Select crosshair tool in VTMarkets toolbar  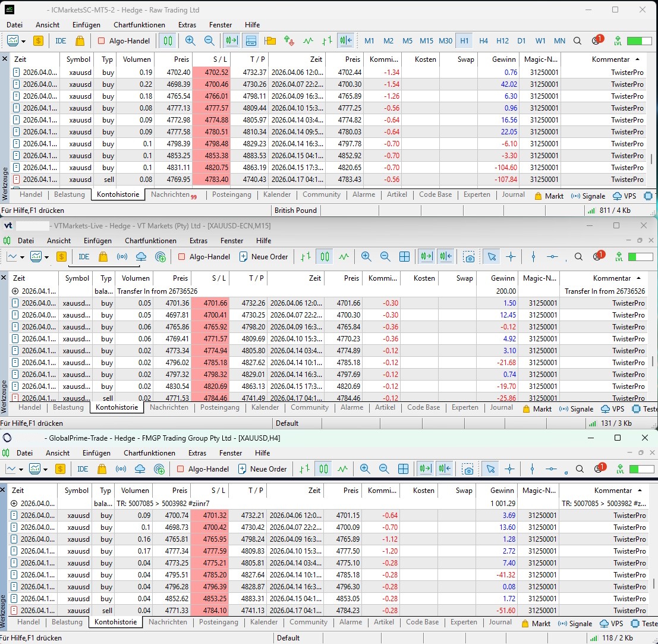coord(511,256)
